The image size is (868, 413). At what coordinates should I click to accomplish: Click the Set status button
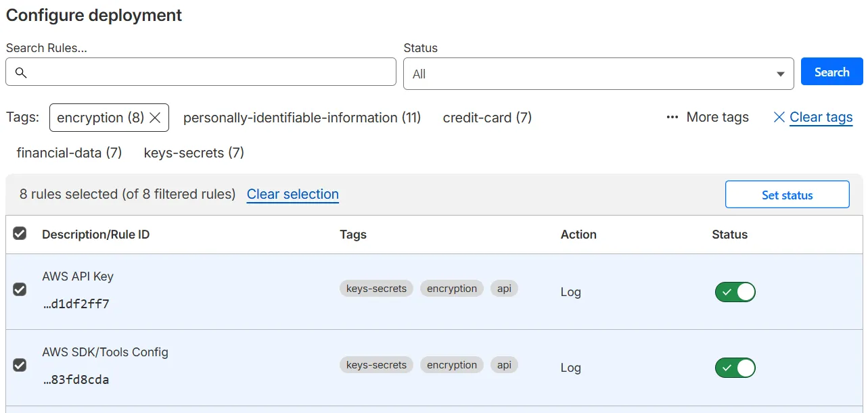pos(787,194)
